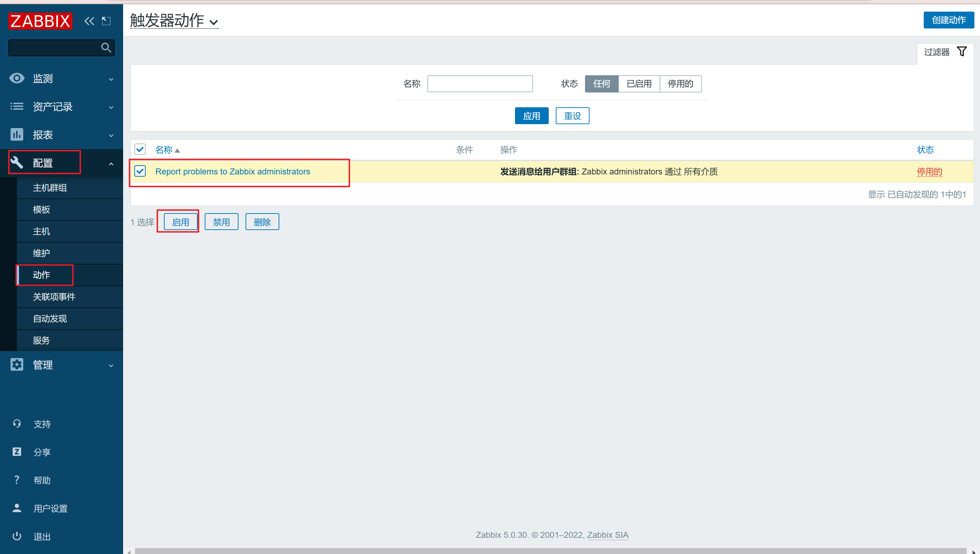Uncheck the Report problems to Zabbix administrators row
The height and width of the screenshot is (554, 980).
point(140,171)
